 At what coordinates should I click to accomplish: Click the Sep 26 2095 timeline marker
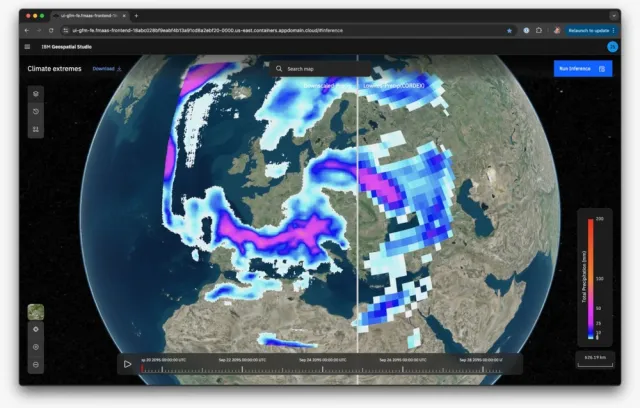[x=403, y=360]
